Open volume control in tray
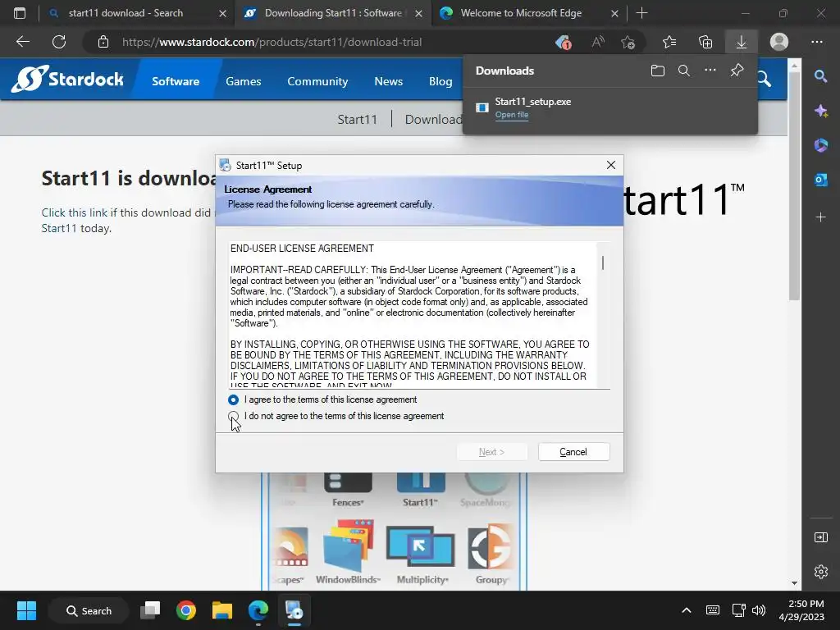 click(x=759, y=610)
